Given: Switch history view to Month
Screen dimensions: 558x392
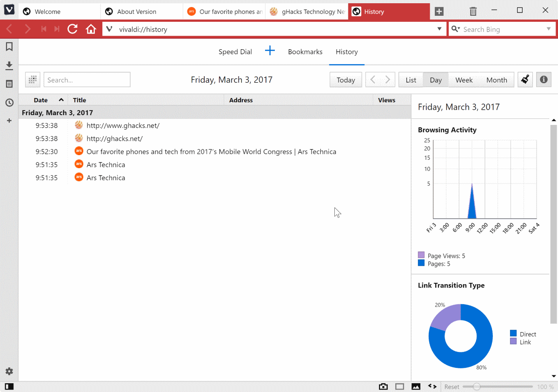Looking at the screenshot, I should point(497,80).
